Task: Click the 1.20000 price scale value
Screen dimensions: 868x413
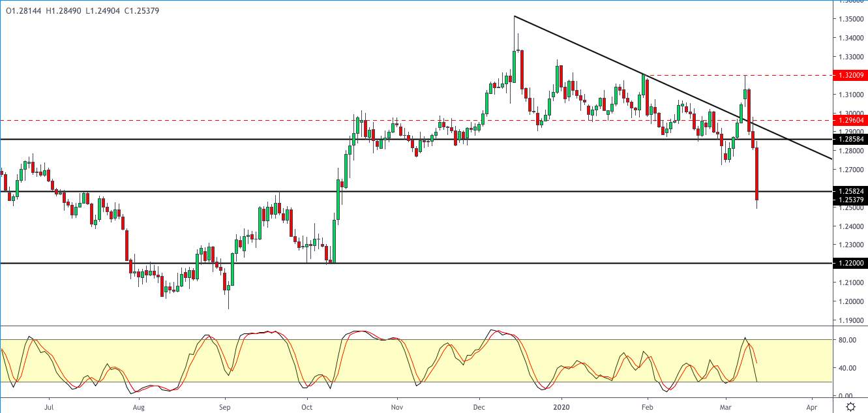Action: 852,301
